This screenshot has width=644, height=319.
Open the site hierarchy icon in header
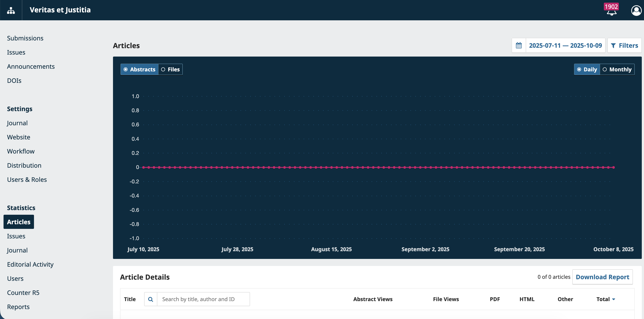pyautogui.click(x=11, y=10)
